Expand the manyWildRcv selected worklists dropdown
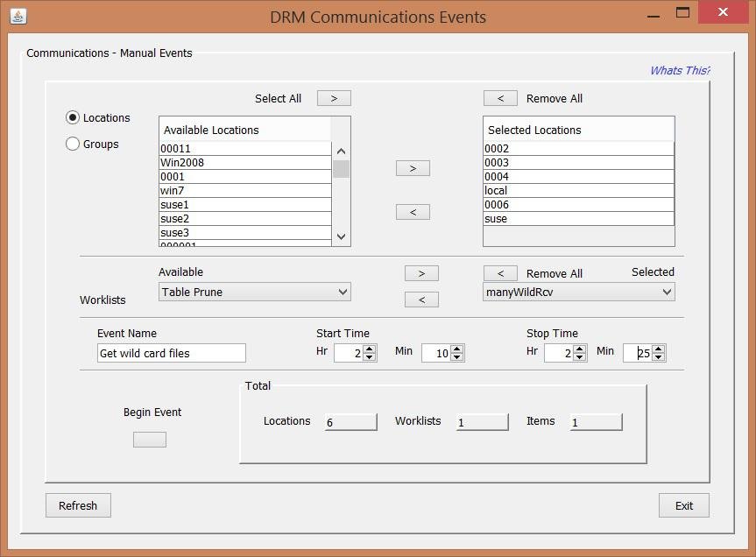The image size is (756, 557). tap(578, 292)
